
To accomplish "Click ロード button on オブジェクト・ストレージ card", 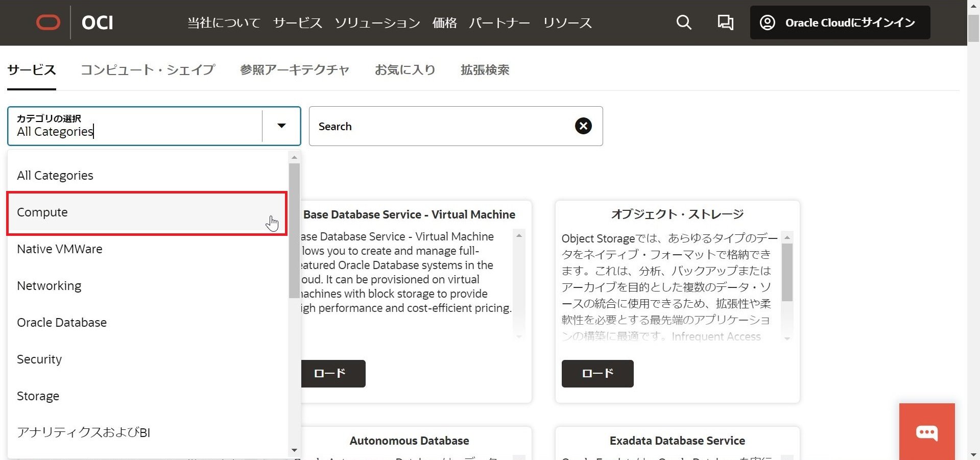I will click(x=597, y=374).
